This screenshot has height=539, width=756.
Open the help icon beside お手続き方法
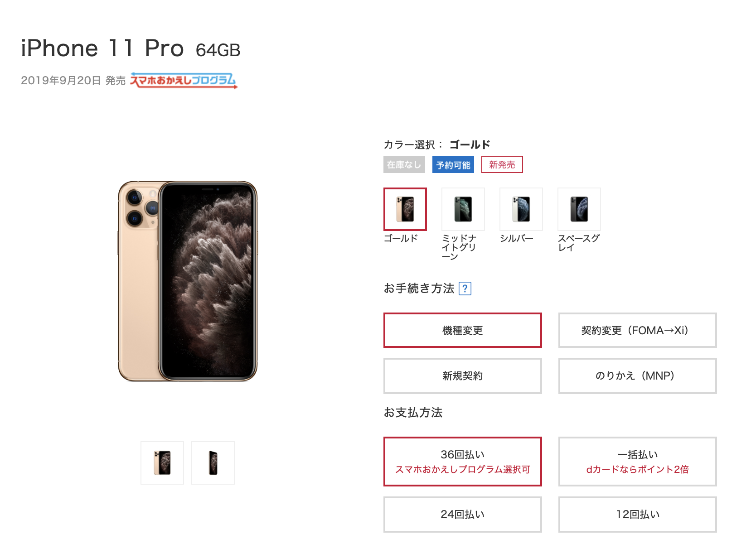click(x=465, y=289)
